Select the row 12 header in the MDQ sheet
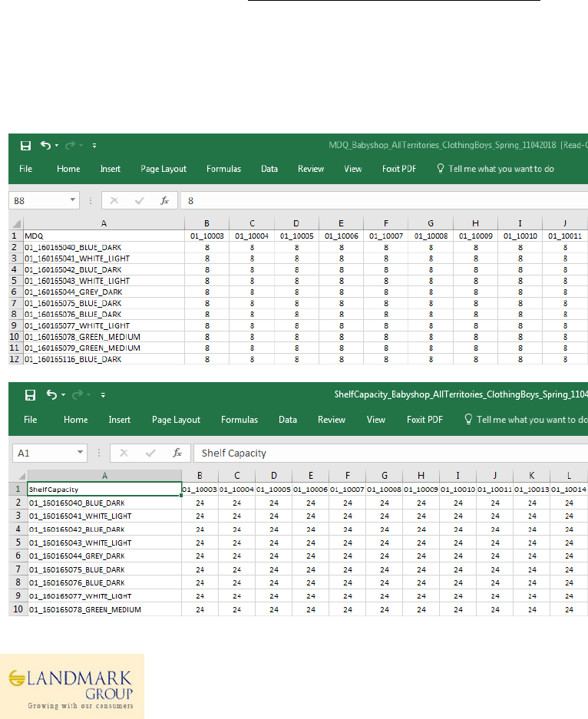Image resolution: width=588 pixels, height=719 pixels. point(15,359)
